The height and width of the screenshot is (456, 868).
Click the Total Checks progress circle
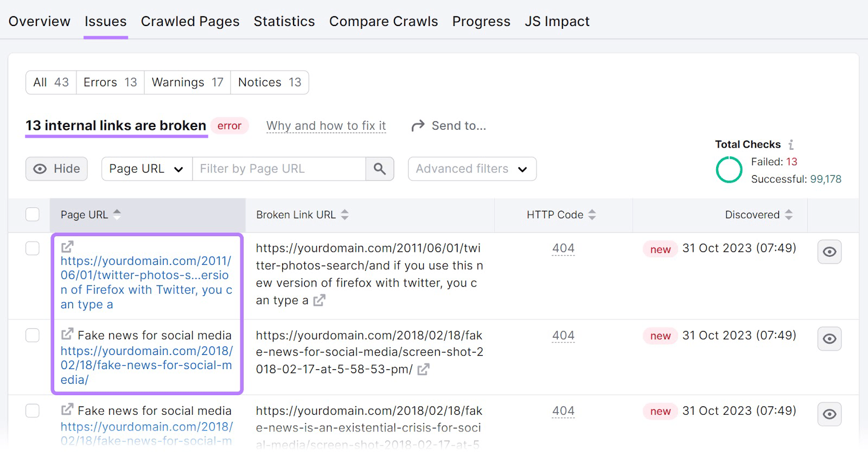729,170
